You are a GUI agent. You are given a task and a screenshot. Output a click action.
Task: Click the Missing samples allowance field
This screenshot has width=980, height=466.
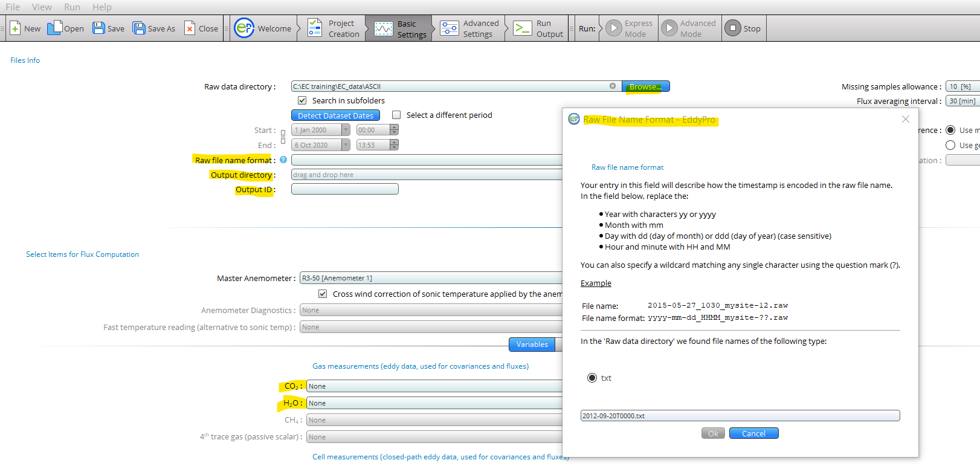pos(962,86)
